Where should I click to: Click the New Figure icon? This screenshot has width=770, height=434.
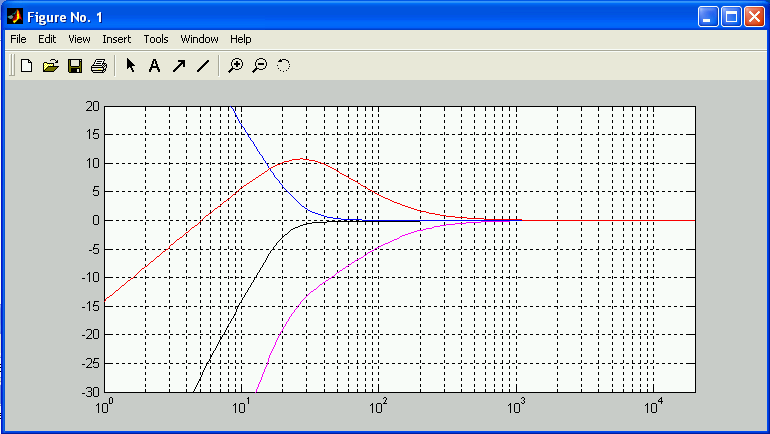point(27,65)
